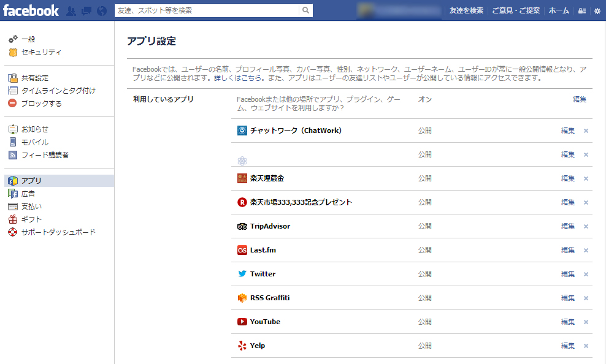Image resolution: width=606 pixels, height=364 pixels.
Task: Open フィード購読者 in sidebar
Action: (x=45, y=155)
